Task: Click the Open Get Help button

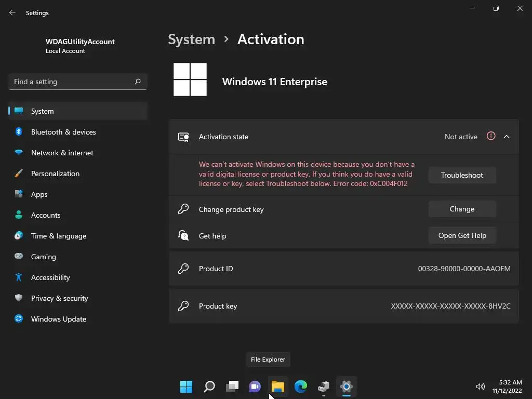Action: (x=462, y=235)
